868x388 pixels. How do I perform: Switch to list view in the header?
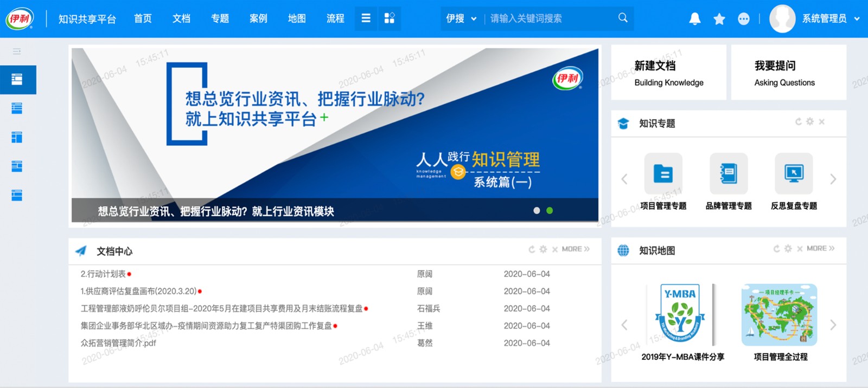366,18
